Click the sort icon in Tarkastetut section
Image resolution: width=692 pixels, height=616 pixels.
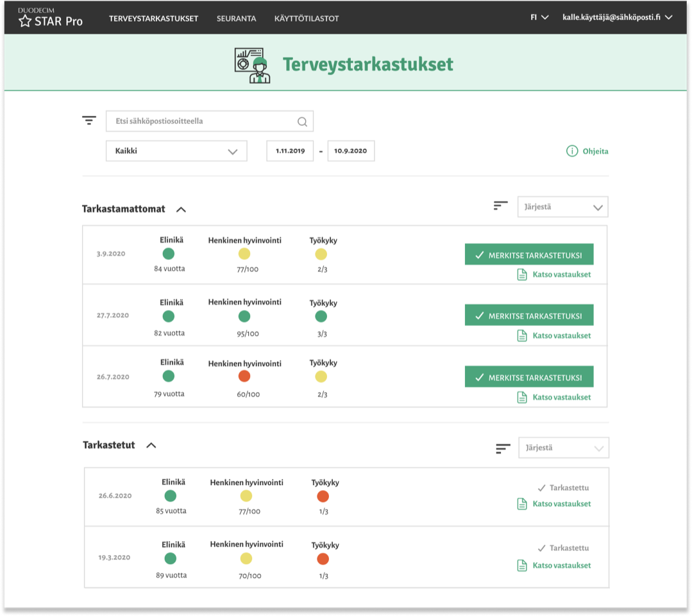click(503, 449)
